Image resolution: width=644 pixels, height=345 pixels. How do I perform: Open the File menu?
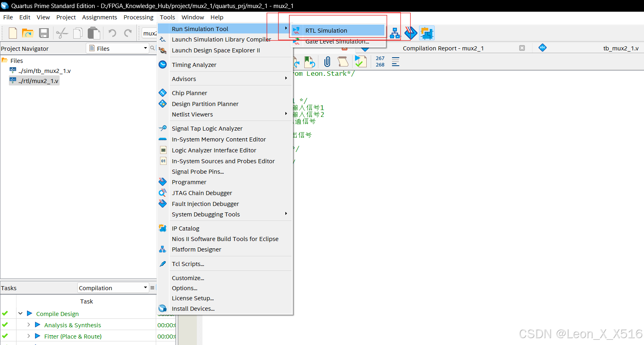tap(8, 17)
